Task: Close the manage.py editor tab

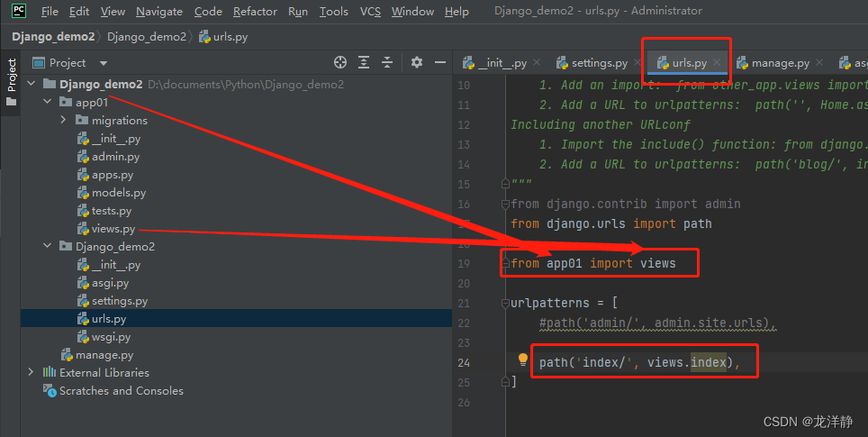Action: 819,62
